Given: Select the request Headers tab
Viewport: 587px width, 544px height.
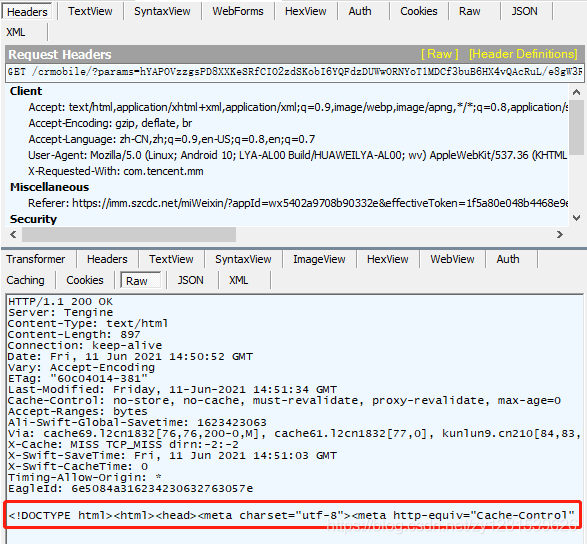Looking at the screenshot, I should point(27,12).
